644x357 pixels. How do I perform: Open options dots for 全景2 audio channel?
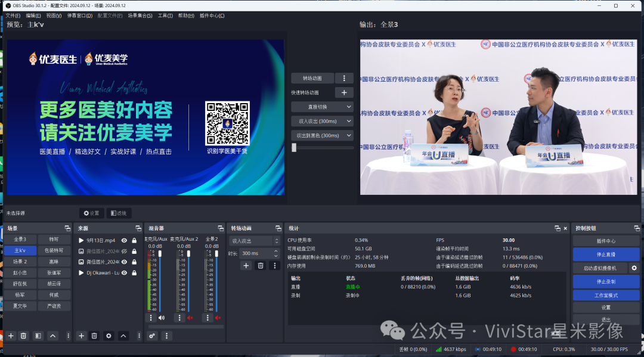point(208,318)
